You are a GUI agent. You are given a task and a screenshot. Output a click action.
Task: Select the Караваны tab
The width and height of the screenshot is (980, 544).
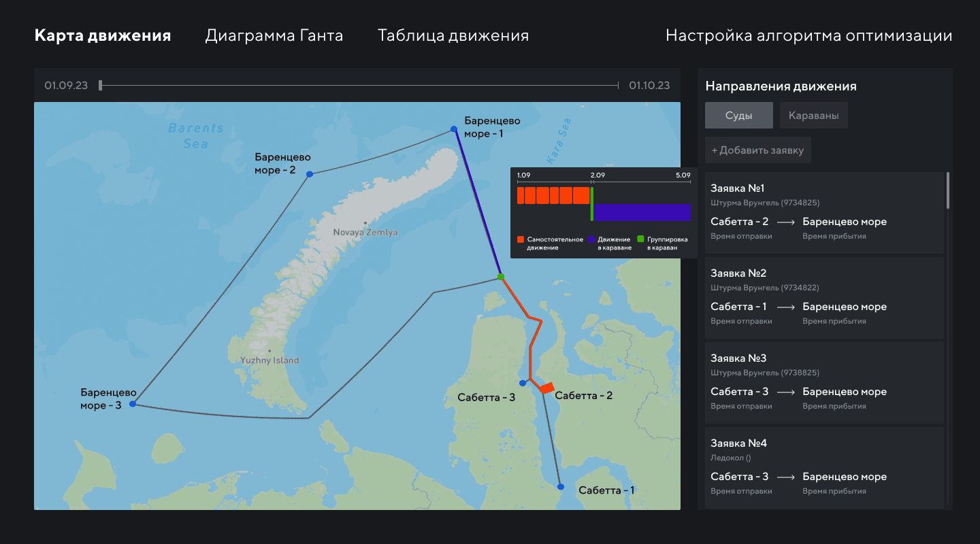pos(814,116)
